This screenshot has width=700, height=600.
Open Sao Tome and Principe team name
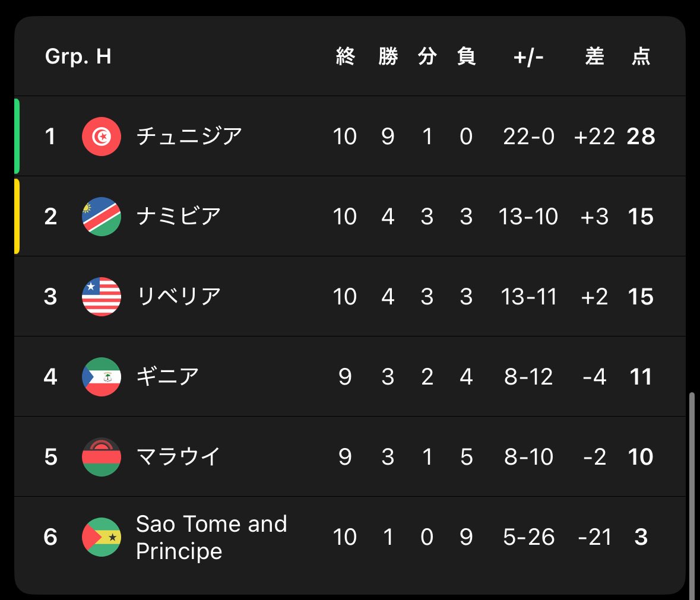click(211, 537)
